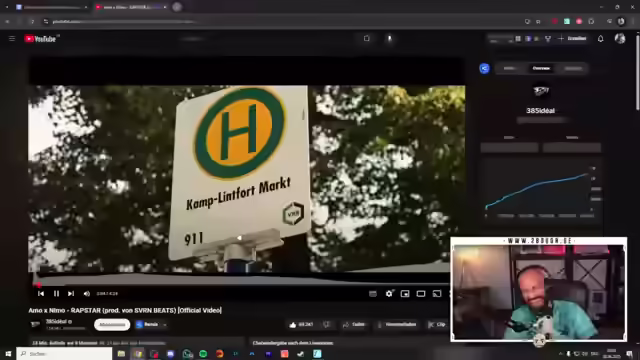Open the 385idéal channel logo in the side panel

click(541, 90)
